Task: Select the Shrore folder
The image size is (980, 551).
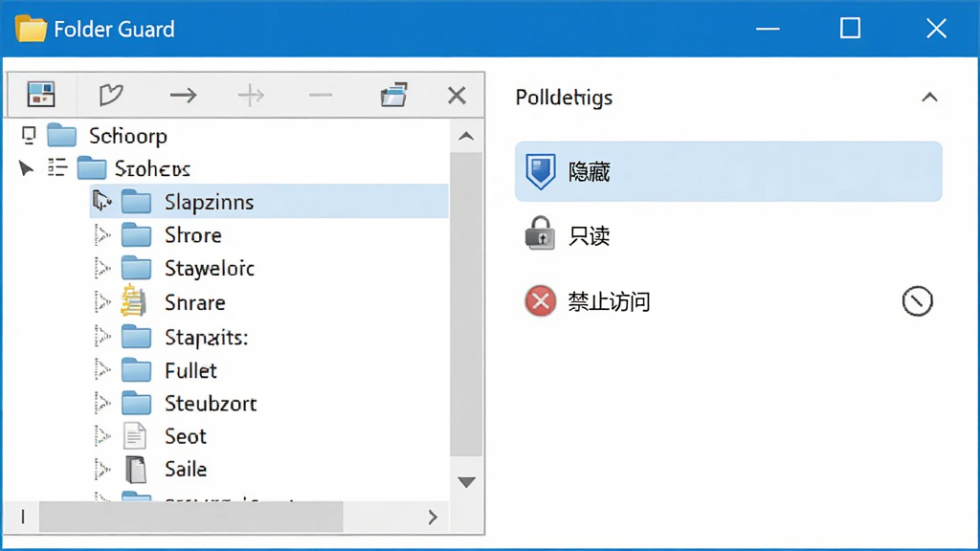Action: point(171,235)
